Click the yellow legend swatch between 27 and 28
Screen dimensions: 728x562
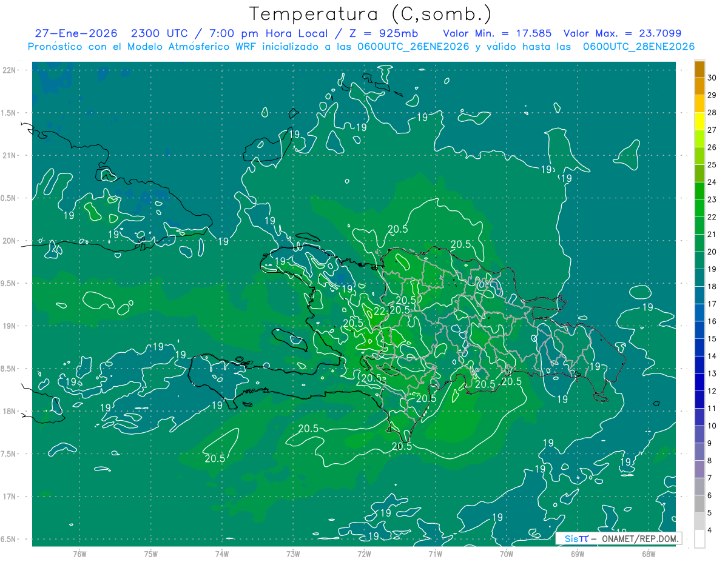(699, 121)
